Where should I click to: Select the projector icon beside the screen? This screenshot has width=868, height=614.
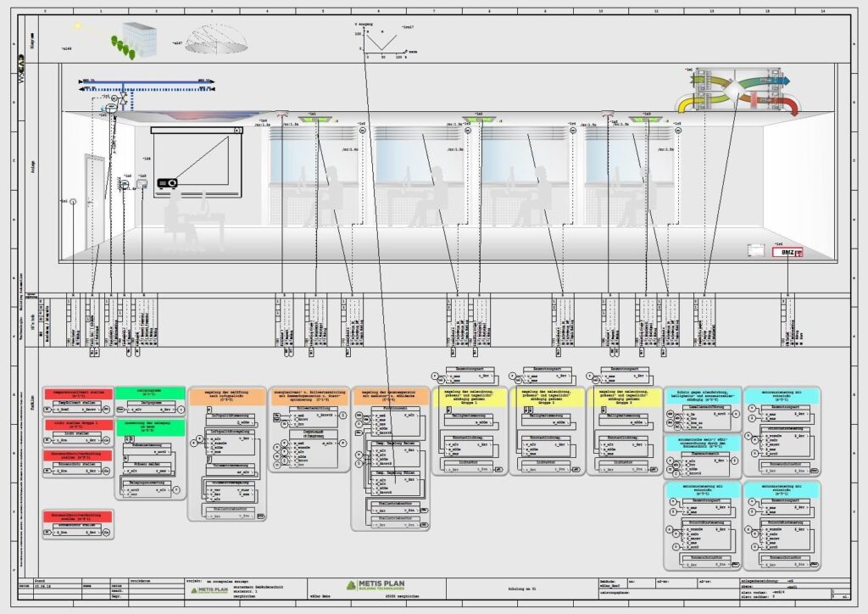pos(167,182)
